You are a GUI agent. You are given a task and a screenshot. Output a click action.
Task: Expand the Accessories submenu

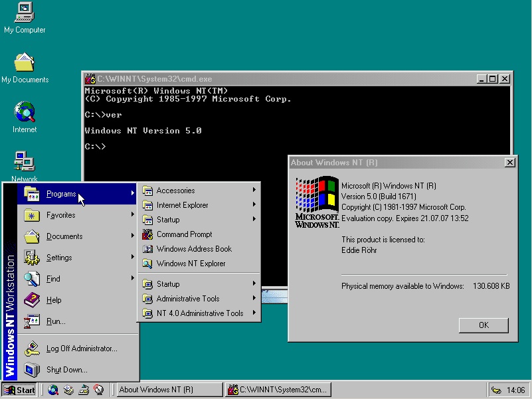[175, 191]
